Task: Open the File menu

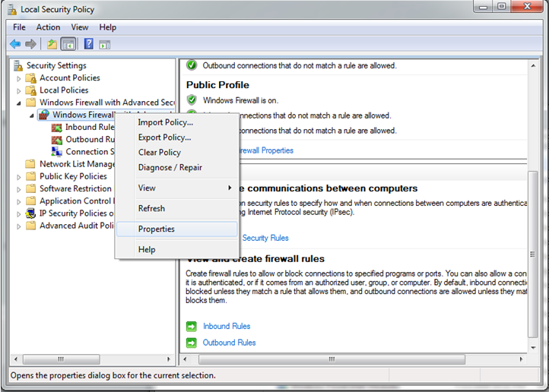Action: (x=19, y=27)
